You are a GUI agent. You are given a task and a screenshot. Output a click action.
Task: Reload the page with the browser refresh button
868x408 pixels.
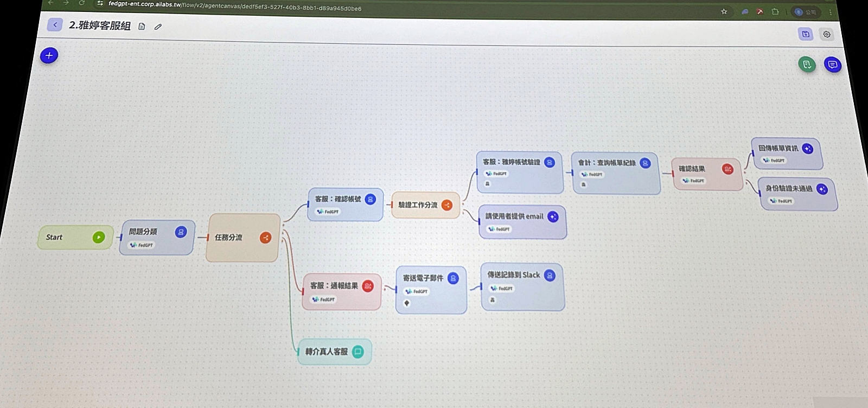82,3
